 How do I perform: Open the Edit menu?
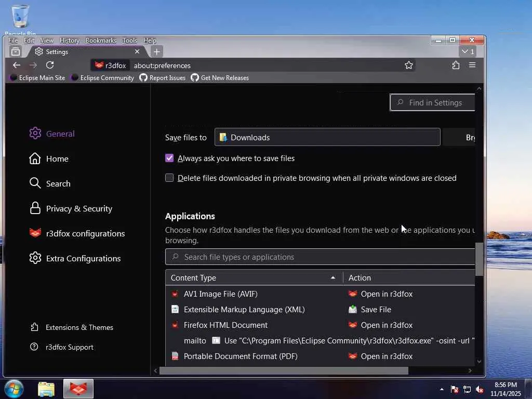[x=29, y=41]
